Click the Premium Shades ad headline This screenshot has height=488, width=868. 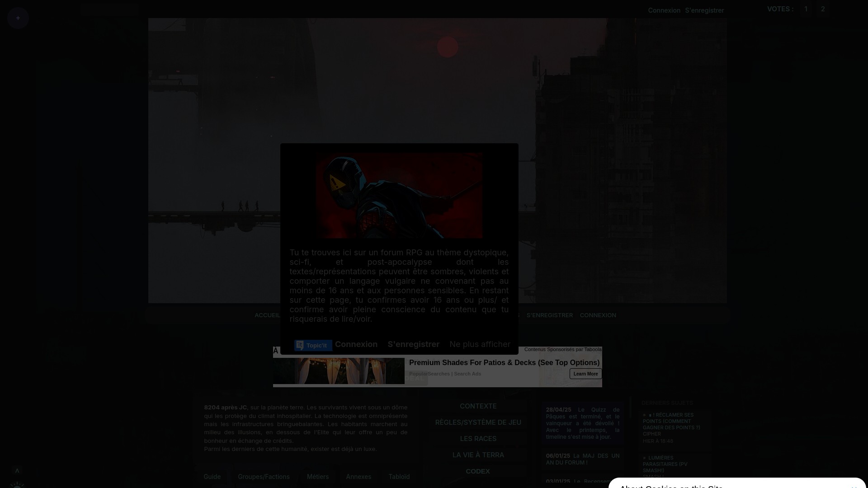click(504, 363)
